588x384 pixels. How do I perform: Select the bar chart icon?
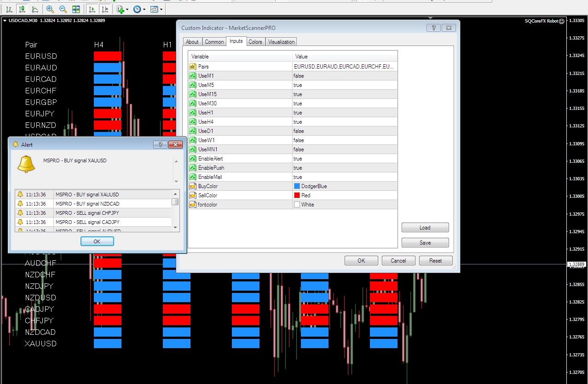[x=9, y=9]
